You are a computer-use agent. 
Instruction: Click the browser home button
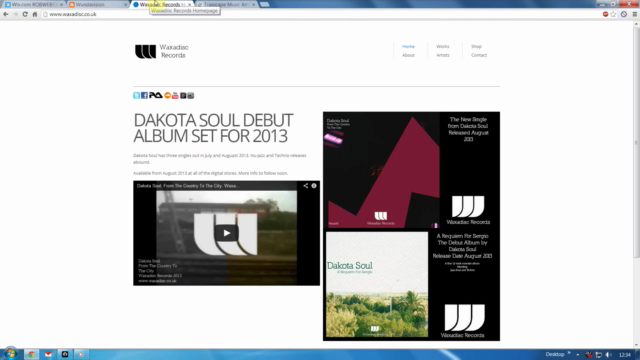35,14
